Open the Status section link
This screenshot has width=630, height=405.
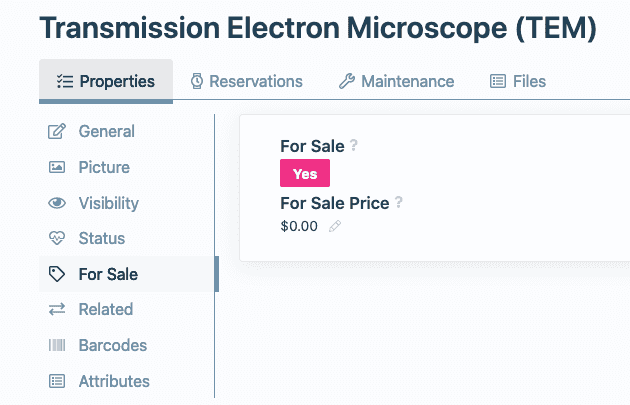click(102, 238)
